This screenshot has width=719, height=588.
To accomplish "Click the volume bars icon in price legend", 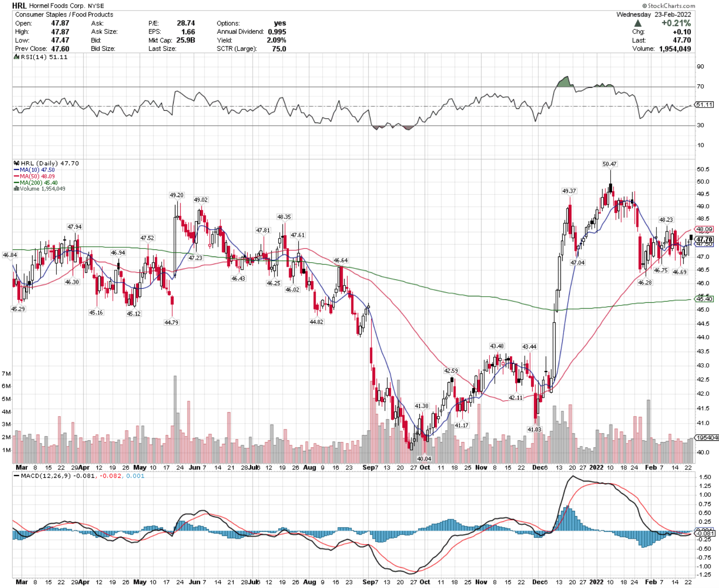I will [16, 189].
